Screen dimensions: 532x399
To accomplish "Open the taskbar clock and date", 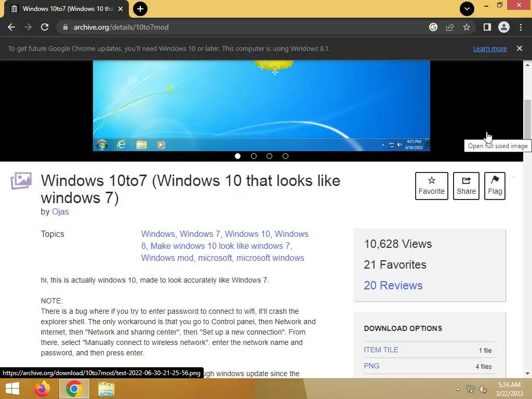I will pos(509,389).
